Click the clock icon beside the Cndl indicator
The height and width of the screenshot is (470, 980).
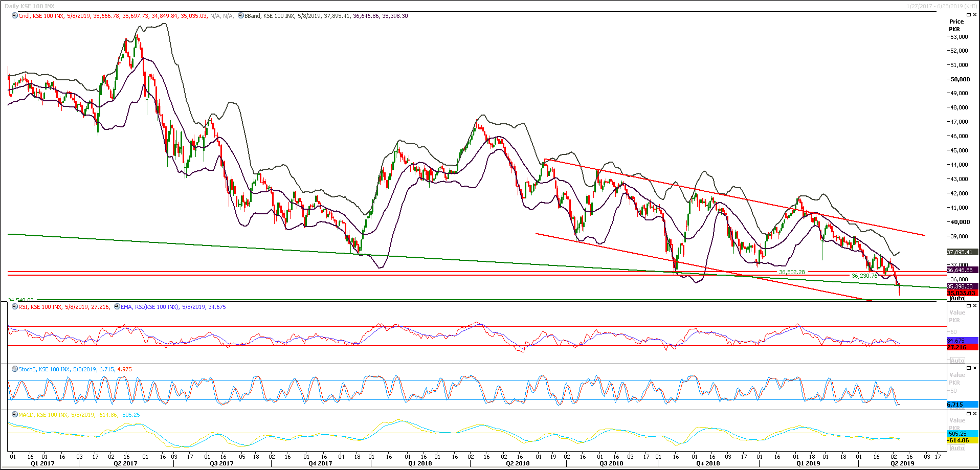point(14,15)
